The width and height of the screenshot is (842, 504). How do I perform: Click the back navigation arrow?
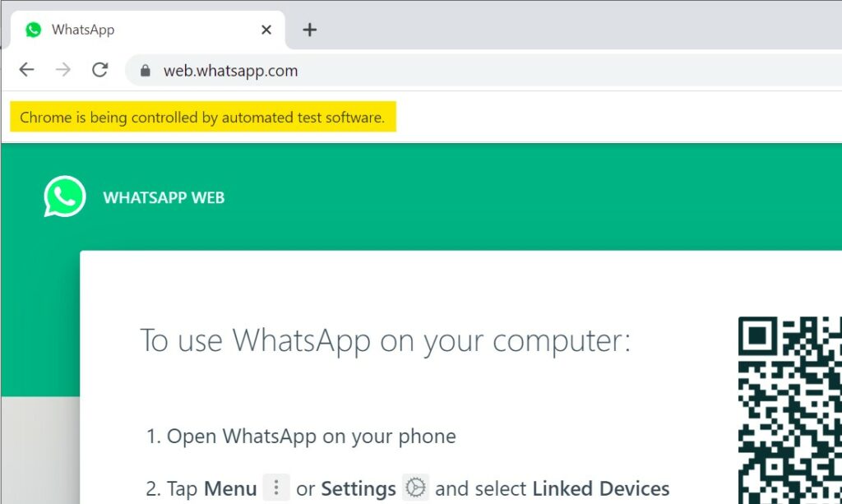26,70
